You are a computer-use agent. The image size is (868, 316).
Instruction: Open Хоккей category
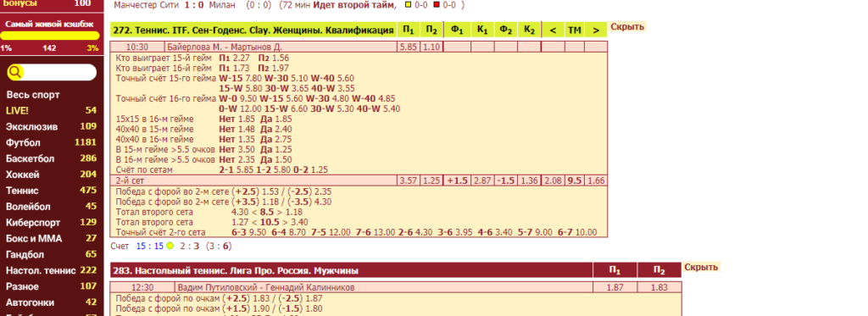[x=23, y=175]
